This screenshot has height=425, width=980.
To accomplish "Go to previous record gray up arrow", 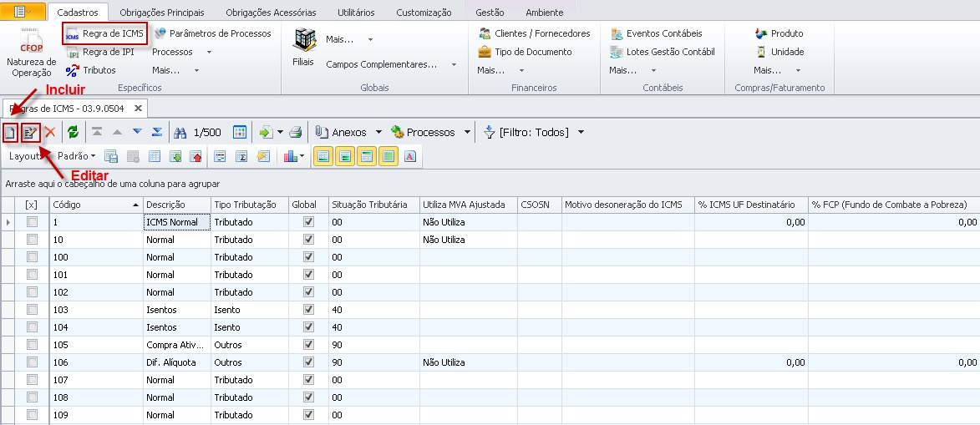I will click(117, 133).
